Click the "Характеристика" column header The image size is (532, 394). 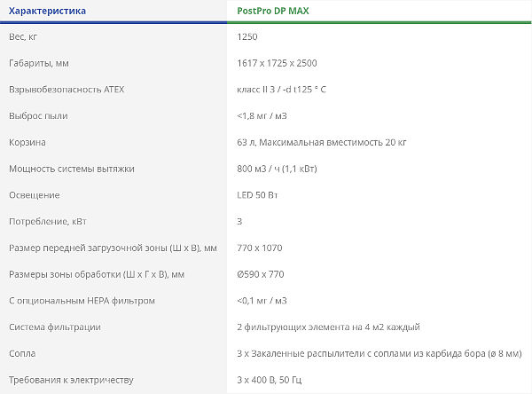(x=47, y=11)
